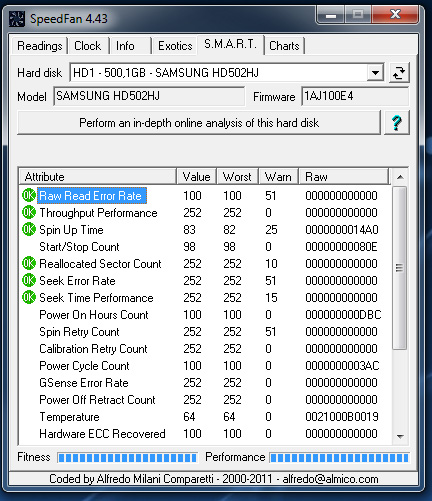The image size is (432, 501).
Task: Click raw value 0021000B0019
Action: [342, 417]
